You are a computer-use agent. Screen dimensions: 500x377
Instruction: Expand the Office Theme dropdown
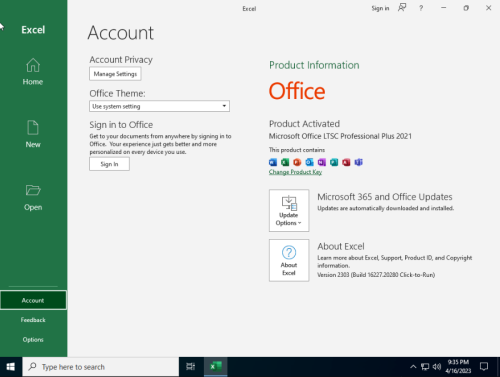click(x=159, y=106)
